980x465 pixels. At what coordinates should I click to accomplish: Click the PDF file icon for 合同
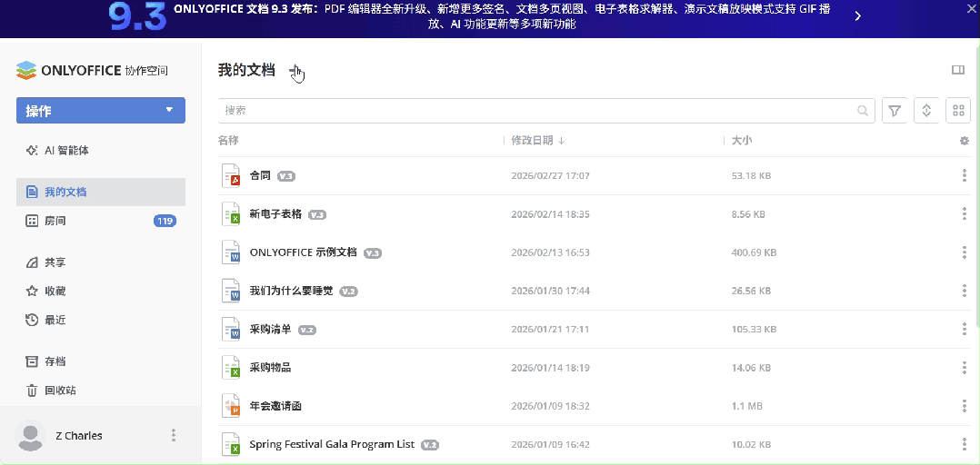coord(231,176)
